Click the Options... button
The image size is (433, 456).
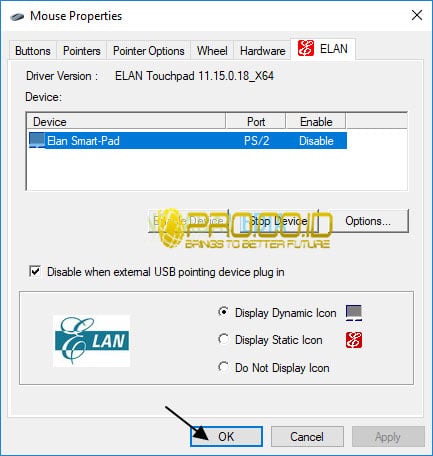(368, 221)
